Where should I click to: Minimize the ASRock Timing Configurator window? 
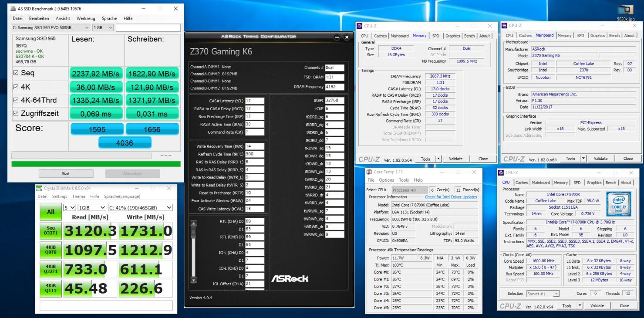coord(338,38)
